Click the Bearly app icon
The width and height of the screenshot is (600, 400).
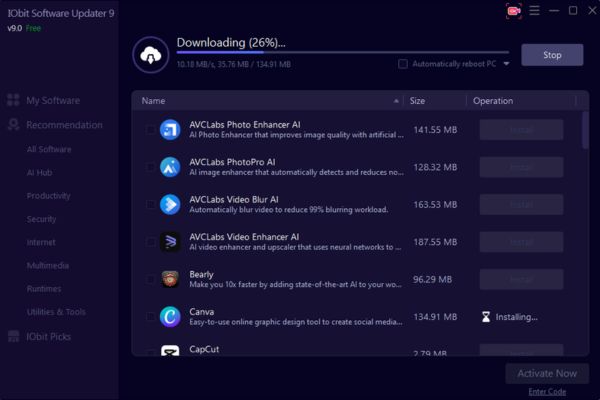[170, 279]
